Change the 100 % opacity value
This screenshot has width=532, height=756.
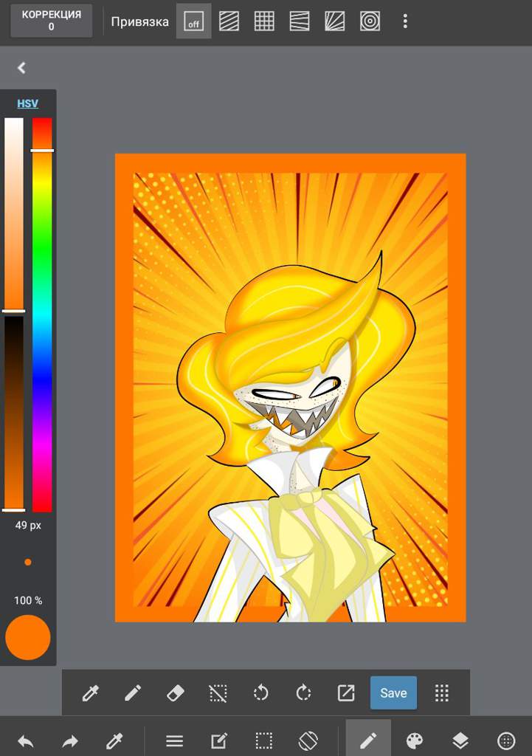point(28,600)
